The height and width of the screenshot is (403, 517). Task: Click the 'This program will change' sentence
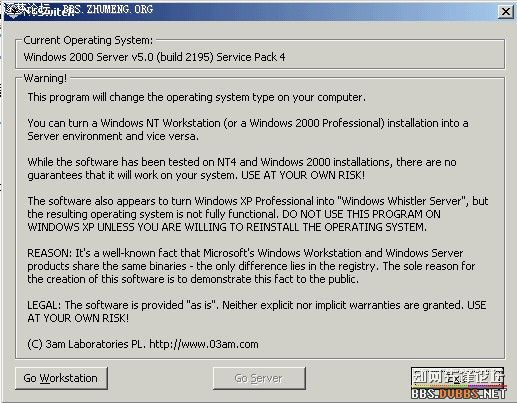[x=197, y=97]
